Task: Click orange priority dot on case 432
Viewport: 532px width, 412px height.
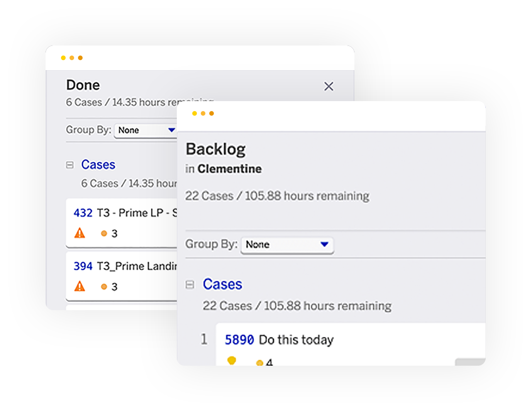Action: 103,233
